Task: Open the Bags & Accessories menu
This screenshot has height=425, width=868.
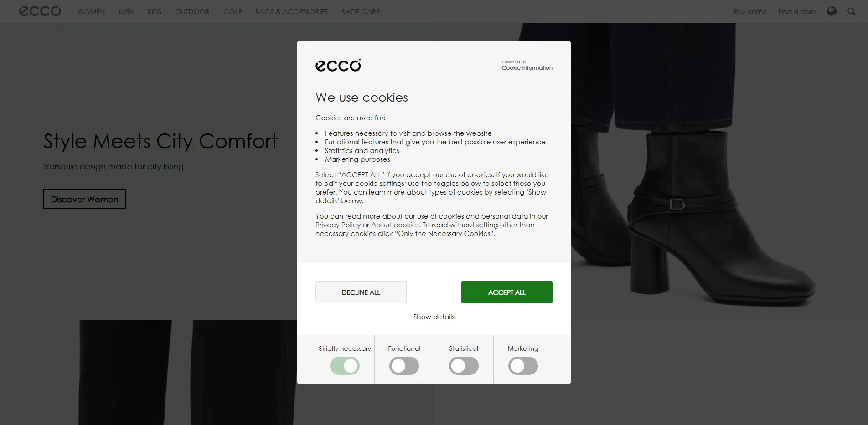Action: (291, 12)
